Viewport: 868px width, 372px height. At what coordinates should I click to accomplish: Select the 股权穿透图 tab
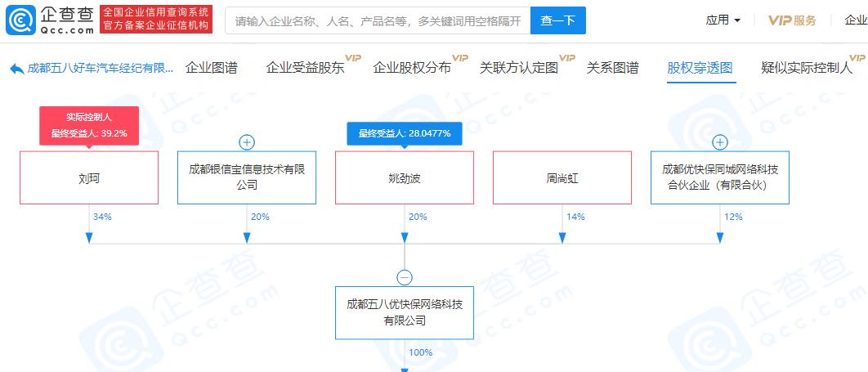700,68
